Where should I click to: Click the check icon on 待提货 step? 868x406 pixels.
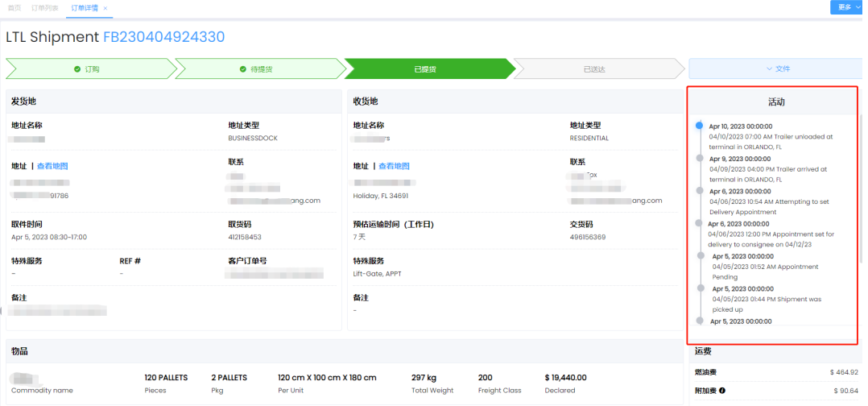243,69
